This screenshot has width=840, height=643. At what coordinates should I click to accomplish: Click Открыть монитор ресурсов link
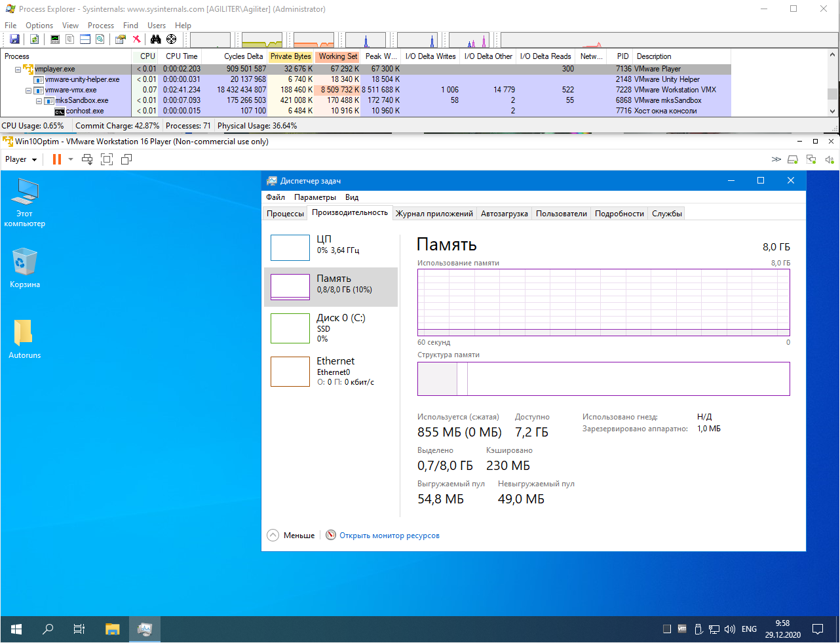[x=389, y=536]
